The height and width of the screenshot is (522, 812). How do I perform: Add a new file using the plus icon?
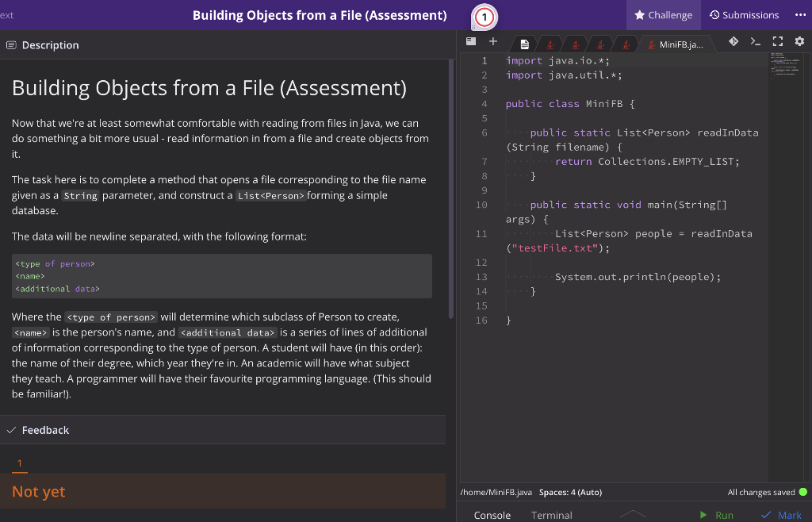[493, 41]
